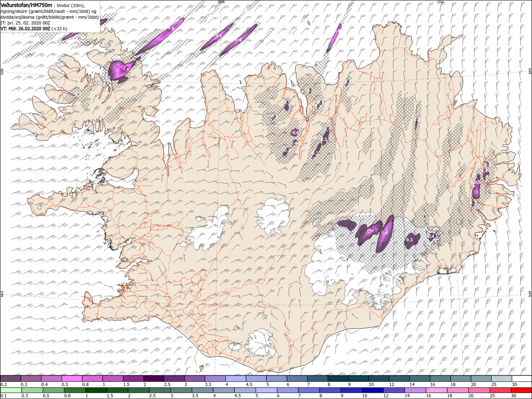Select light pink lower legend swatch at 16
The height and width of the screenshot is (399, 532).
[436, 390]
